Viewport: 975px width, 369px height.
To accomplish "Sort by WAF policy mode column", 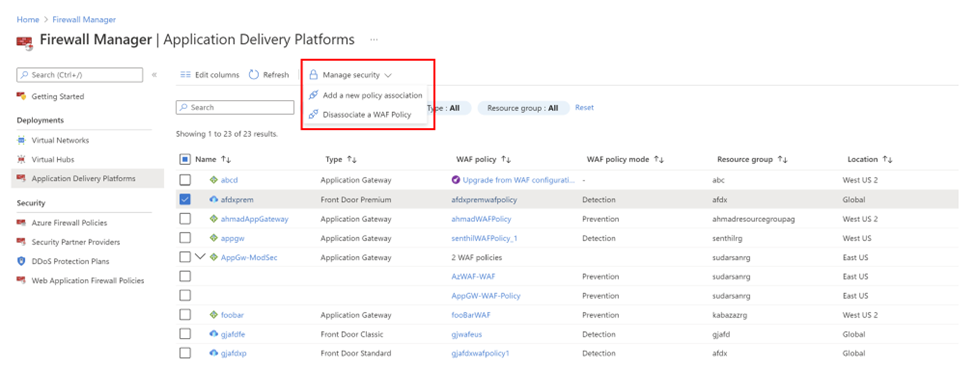I will coord(659,160).
